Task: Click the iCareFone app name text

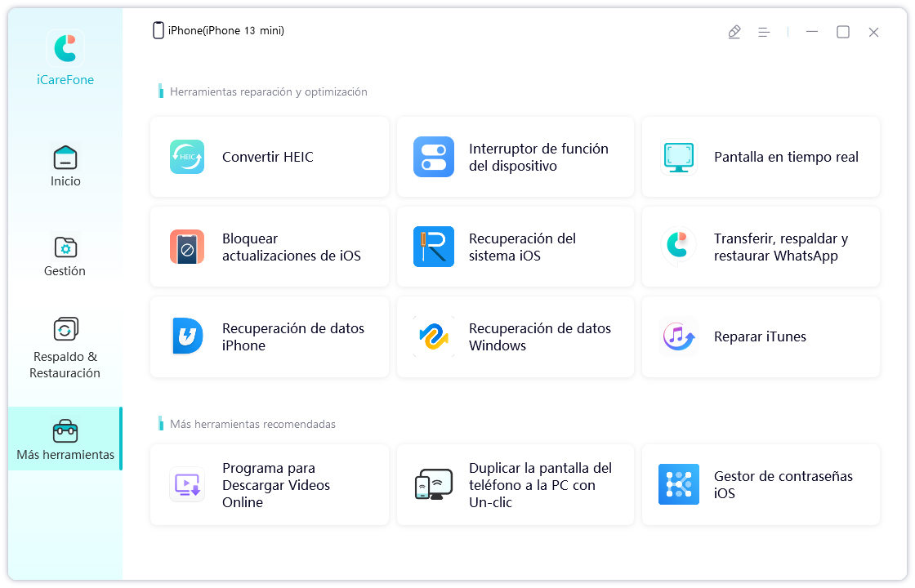Action: [65, 80]
